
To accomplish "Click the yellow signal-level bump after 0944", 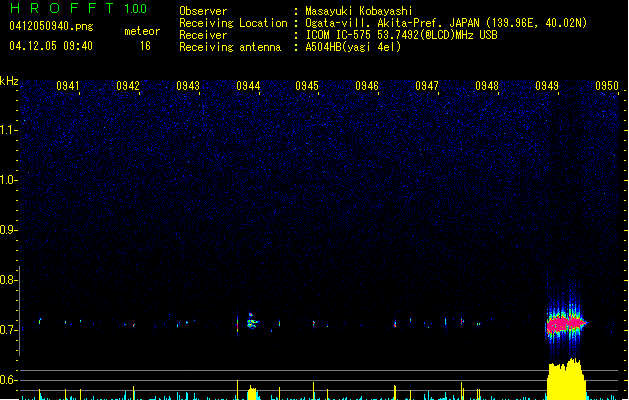I will coord(252,393).
